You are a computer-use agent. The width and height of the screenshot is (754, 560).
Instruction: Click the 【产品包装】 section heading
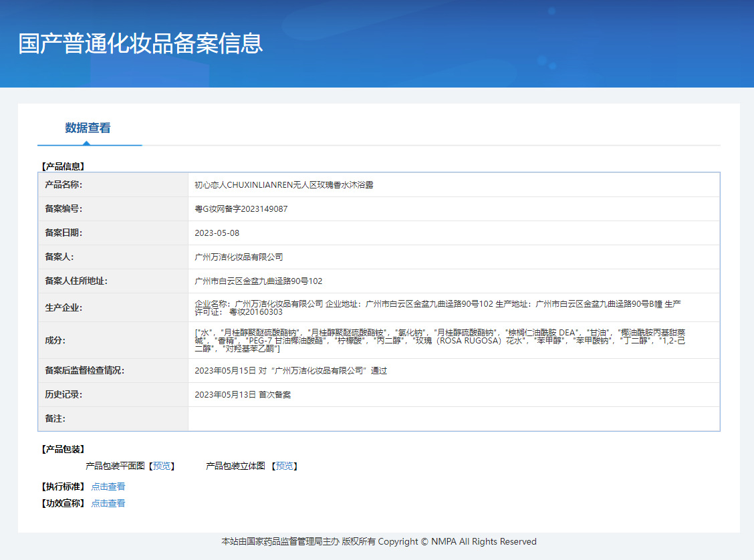point(63,449)
